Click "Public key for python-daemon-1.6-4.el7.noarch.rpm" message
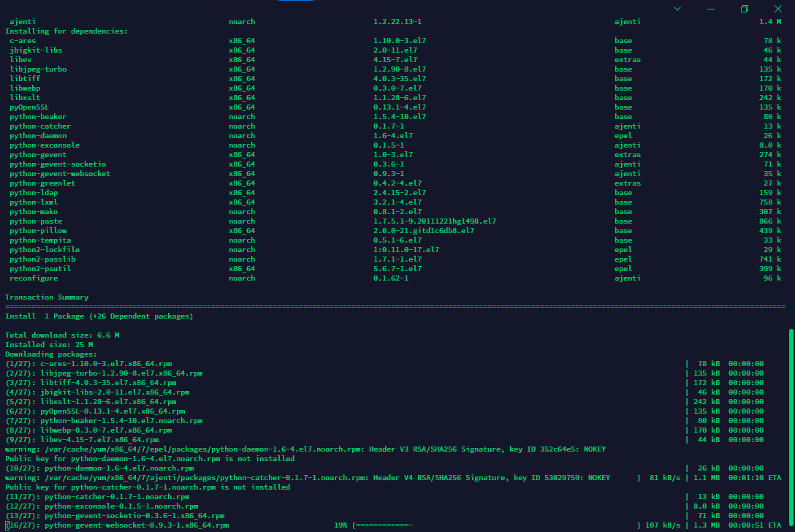Screen dimensions: 795x532 pos(150,459)
